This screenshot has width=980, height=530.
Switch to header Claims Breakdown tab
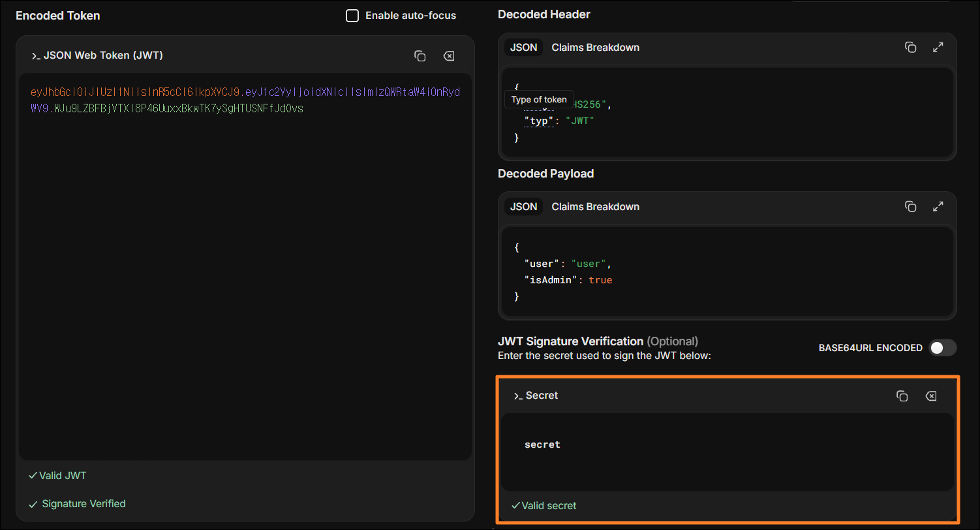point(596,47)
